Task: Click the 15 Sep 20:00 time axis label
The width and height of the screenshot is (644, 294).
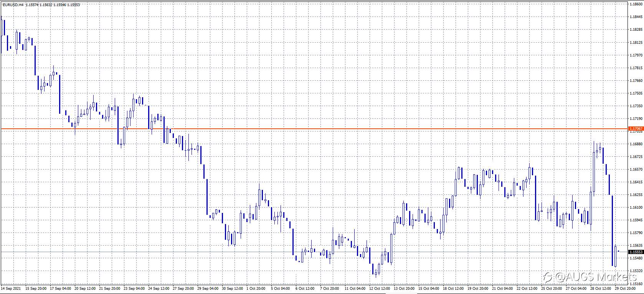Action: click(x=36, y=288)
